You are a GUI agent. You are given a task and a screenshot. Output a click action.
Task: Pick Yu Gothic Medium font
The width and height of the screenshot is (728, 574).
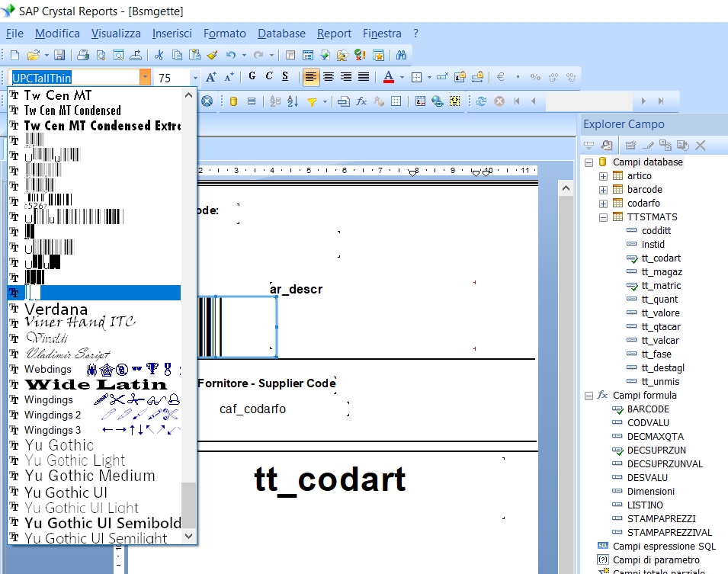pyautogui.click(x=95, y=476)
